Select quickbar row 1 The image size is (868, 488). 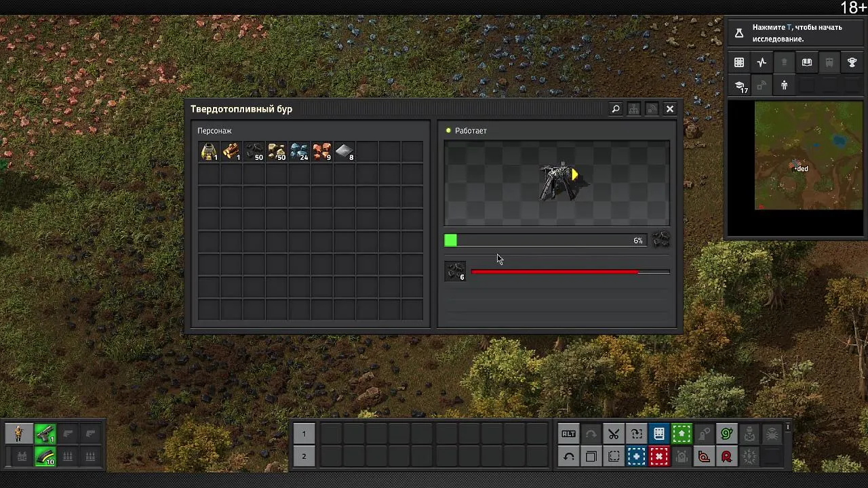[304, 434]
